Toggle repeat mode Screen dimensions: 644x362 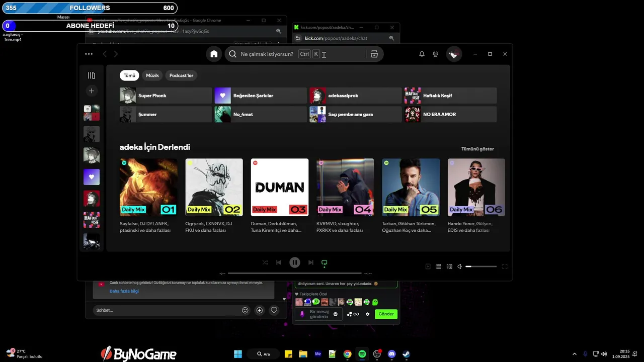pos(325,262)
